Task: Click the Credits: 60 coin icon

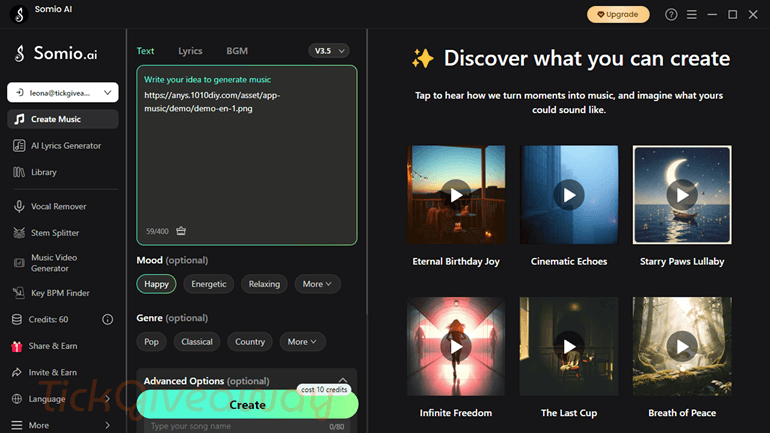Action: (17, 320)
